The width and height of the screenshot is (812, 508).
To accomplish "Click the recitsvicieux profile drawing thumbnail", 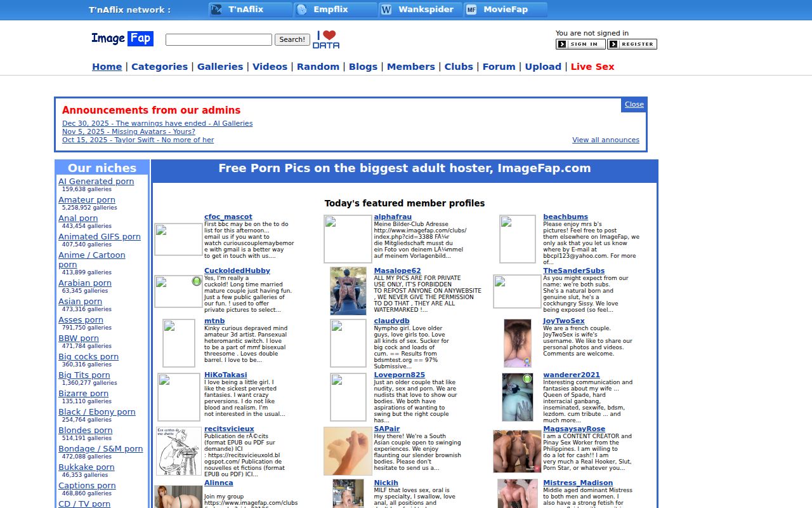I will tap(178, 451).
